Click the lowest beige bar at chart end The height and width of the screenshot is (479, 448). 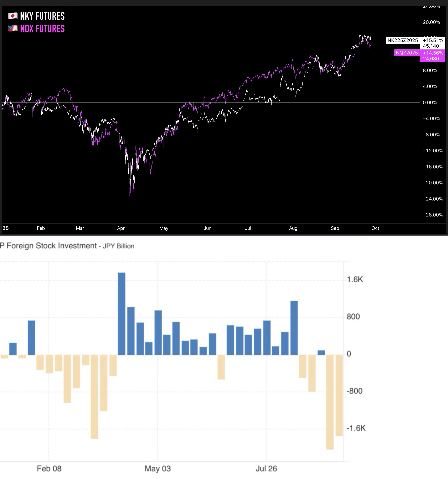pos(330,402)
